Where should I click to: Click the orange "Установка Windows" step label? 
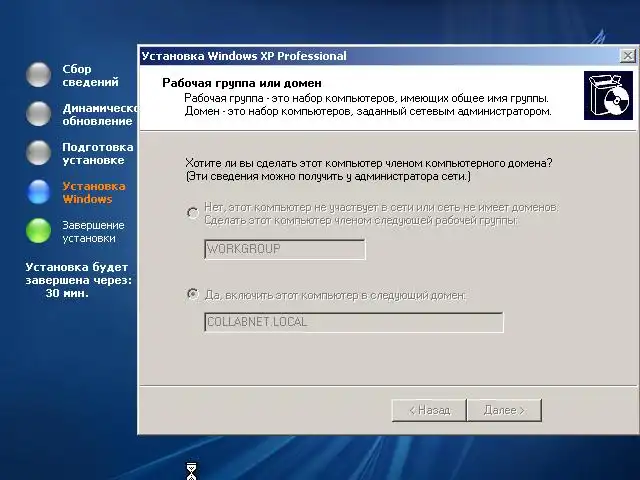click(x=94, y=193)
